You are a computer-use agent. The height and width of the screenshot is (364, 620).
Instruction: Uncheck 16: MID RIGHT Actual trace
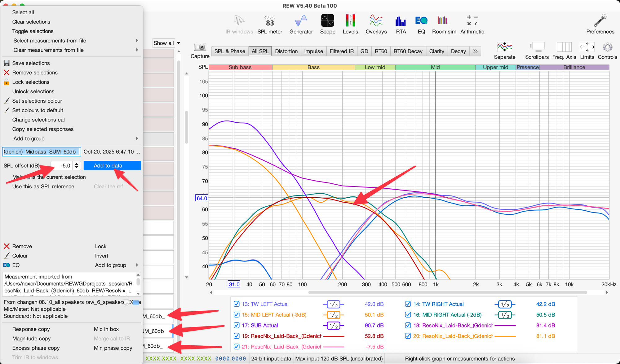coord(408,315)
